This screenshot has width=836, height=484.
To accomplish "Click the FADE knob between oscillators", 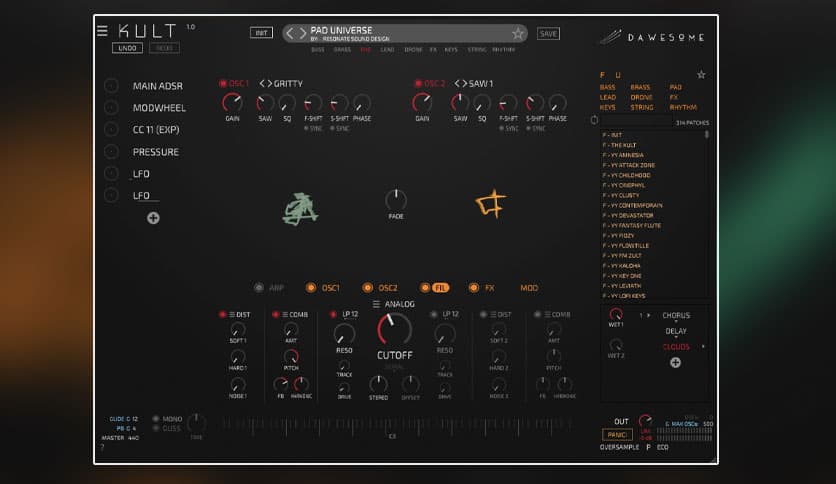I will (x=396, y=200).
